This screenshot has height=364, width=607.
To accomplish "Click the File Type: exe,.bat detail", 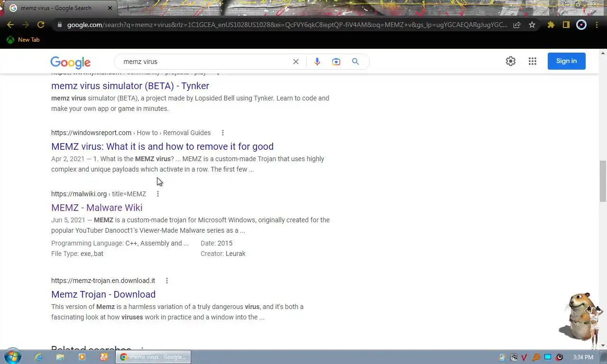I will [77, 254].
